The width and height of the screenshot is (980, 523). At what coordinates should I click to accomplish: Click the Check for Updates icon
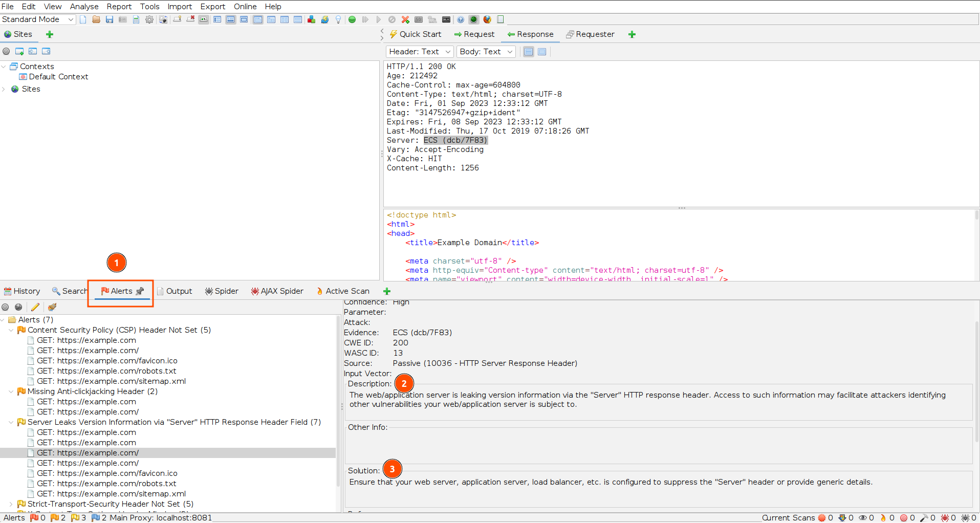pos(324,19)
